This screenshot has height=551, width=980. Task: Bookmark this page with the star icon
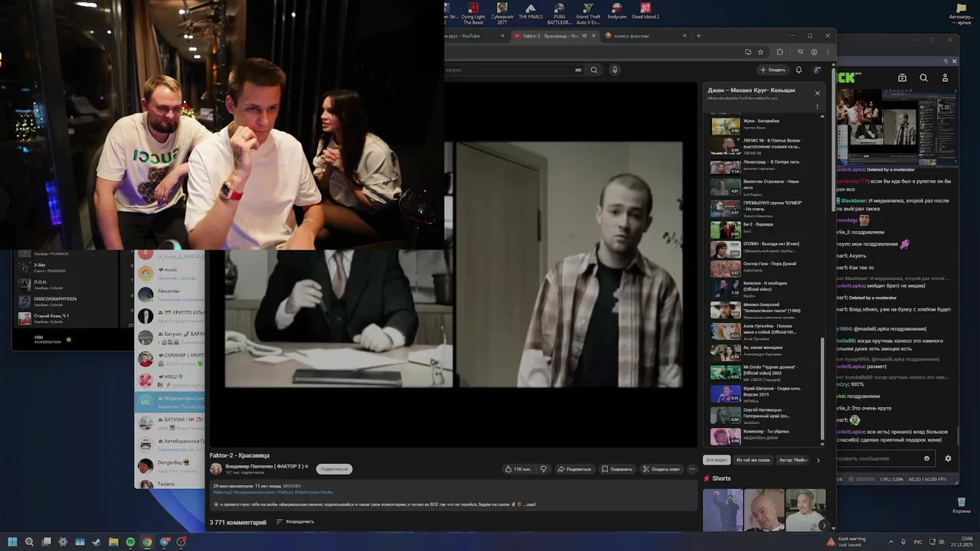coord(760,52)
